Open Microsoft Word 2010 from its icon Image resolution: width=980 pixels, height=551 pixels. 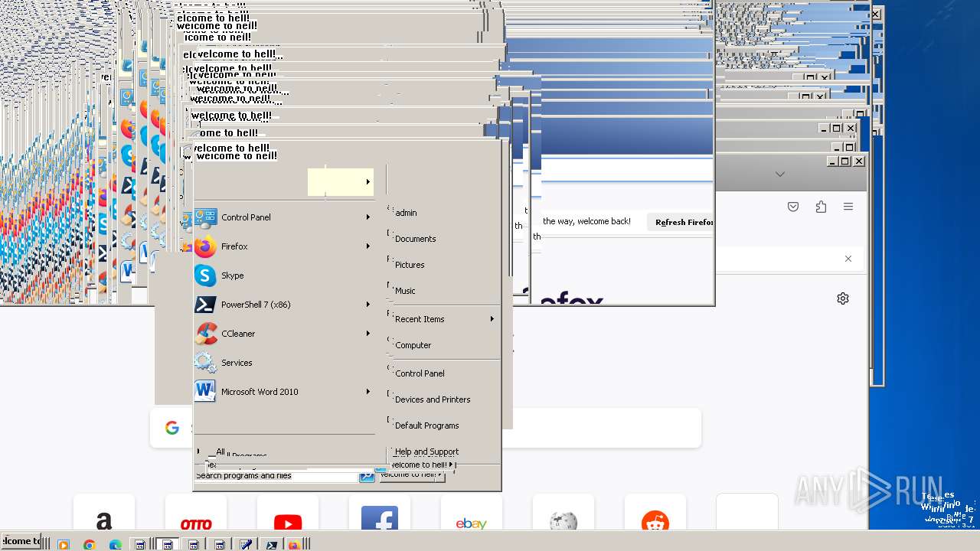pyautogui.click(x=205, y=392)
